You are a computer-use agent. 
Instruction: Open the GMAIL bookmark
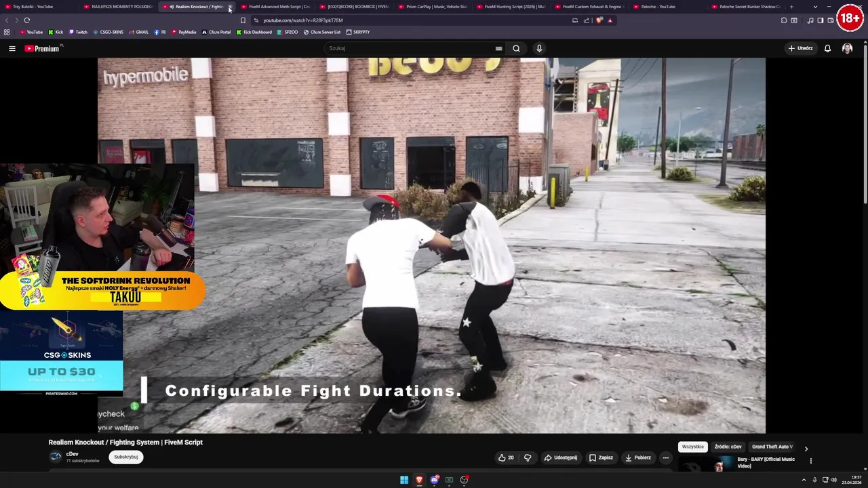pos(139,32)
